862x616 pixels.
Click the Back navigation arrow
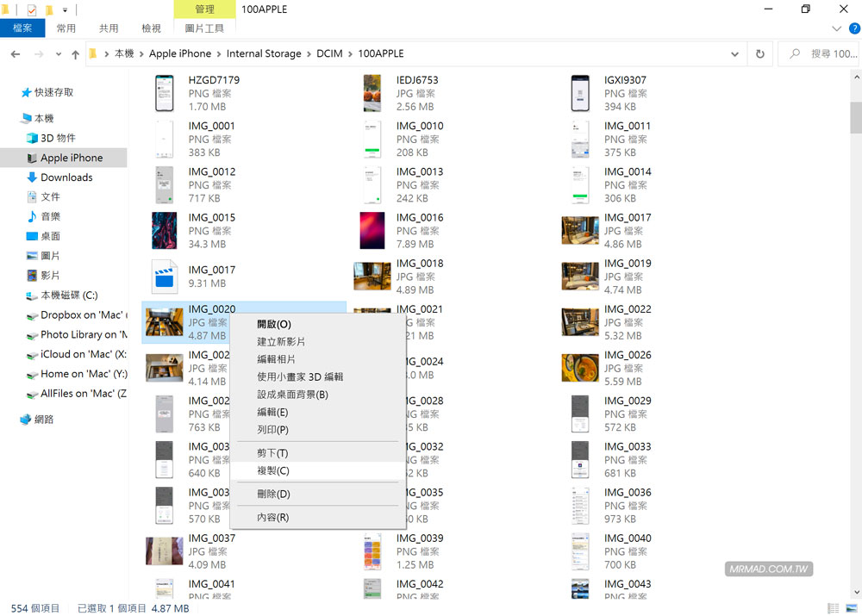[x=16, y=54]
